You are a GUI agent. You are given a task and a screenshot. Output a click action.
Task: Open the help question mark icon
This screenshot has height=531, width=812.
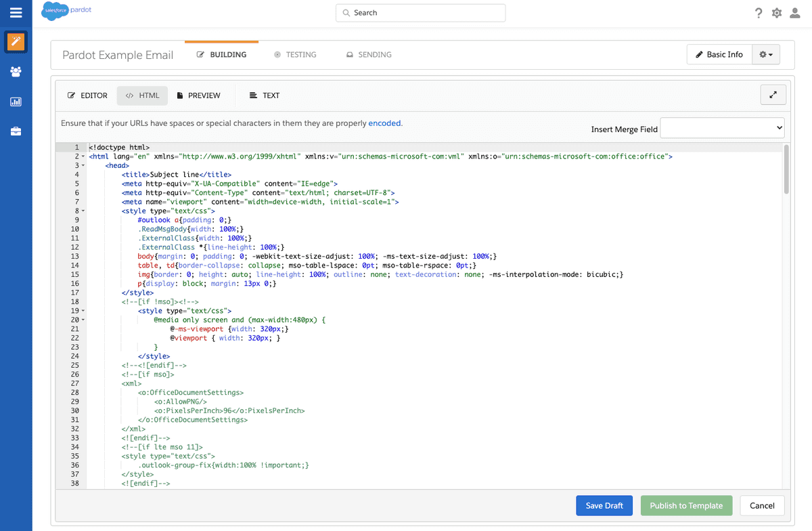pyautogui.click(x=759, y=13)
